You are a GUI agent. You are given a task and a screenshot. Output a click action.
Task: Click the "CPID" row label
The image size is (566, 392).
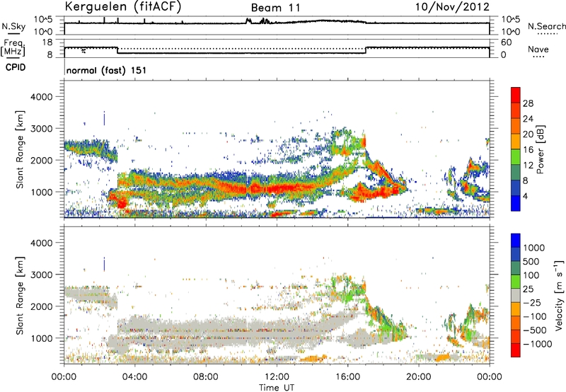(16, 67)
